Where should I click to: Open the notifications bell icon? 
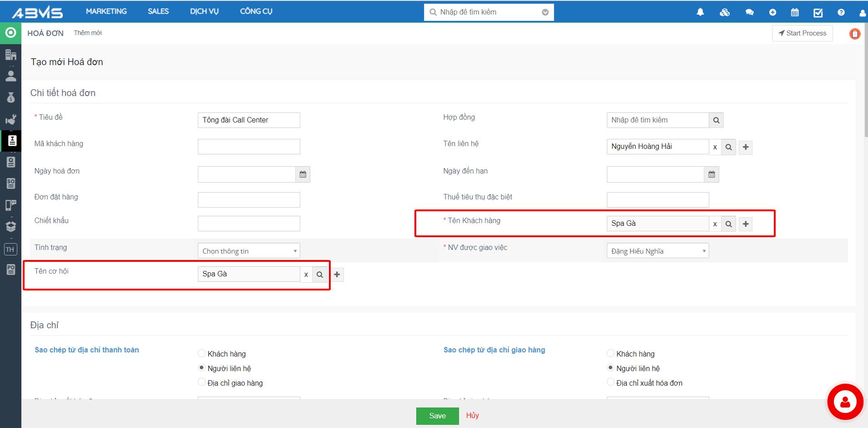click(700, 12)
